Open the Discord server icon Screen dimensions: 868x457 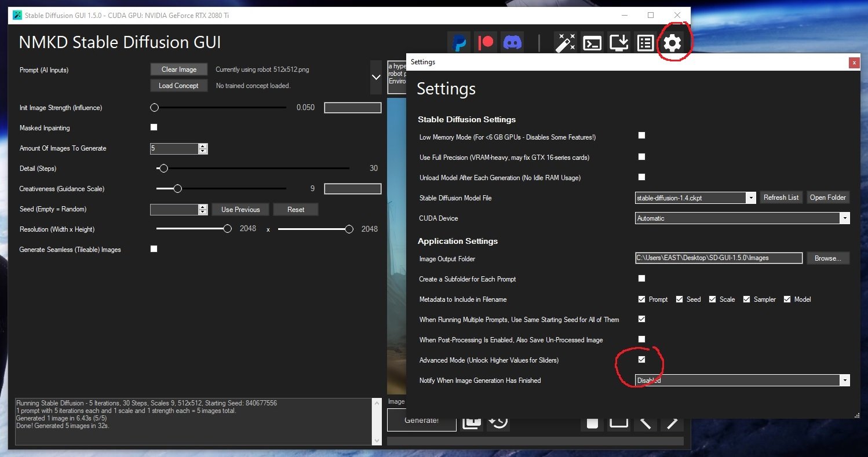tap(512, 43)
